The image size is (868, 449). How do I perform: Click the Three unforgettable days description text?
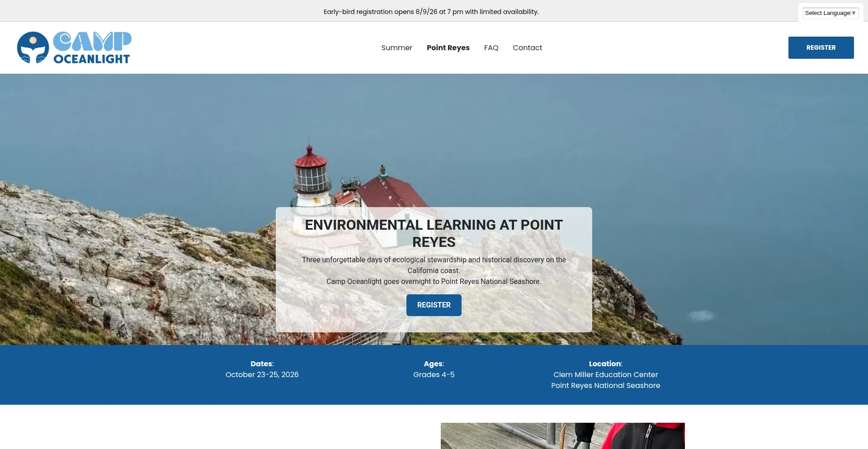434,265
